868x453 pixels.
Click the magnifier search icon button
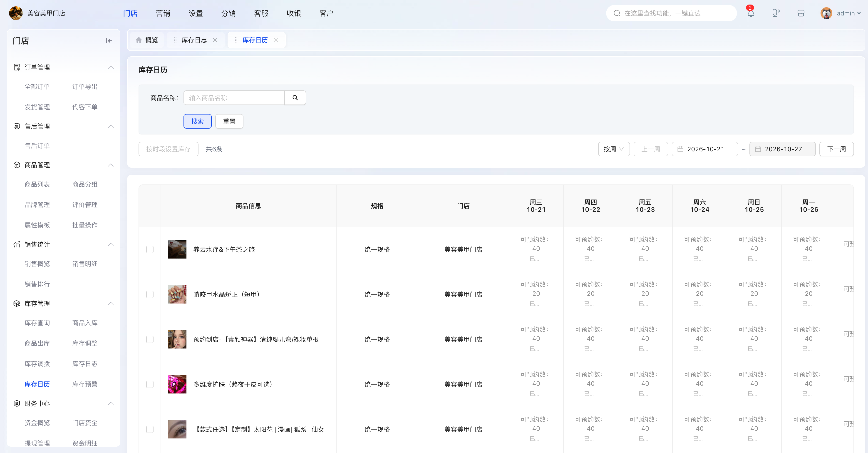click(295, 98)
